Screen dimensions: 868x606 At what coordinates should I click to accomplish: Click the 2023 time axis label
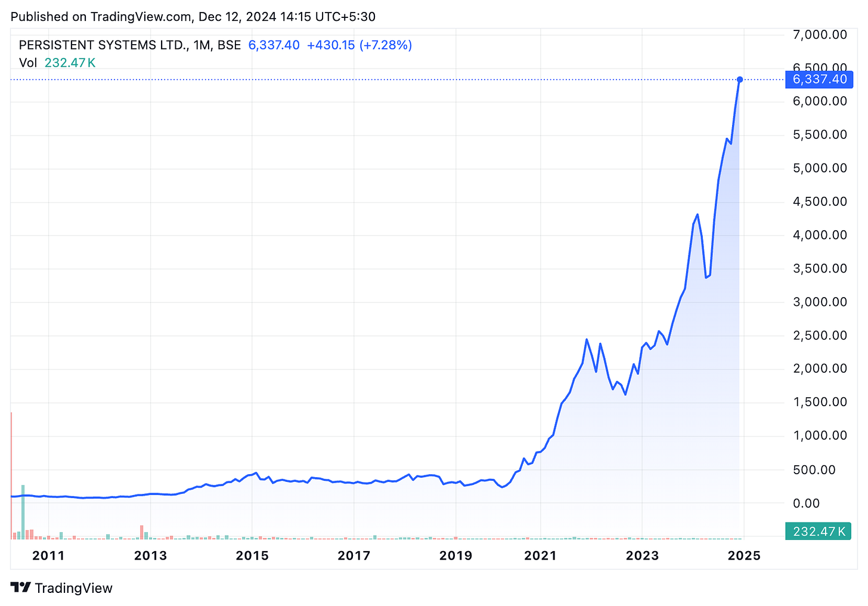[x=642, y=556]
